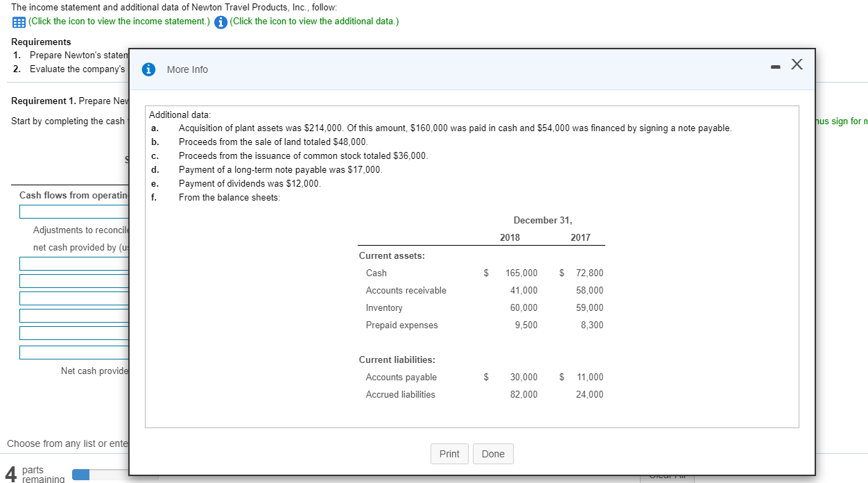The image size is (868, 483).
Task: Click the Requirements heading
Action: point(41,42)
